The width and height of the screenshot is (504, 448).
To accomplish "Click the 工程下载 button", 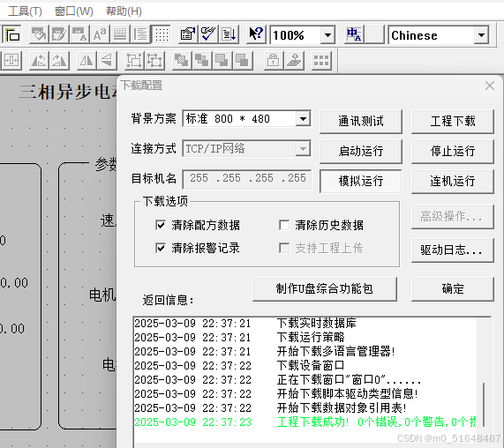I will 453,122.
